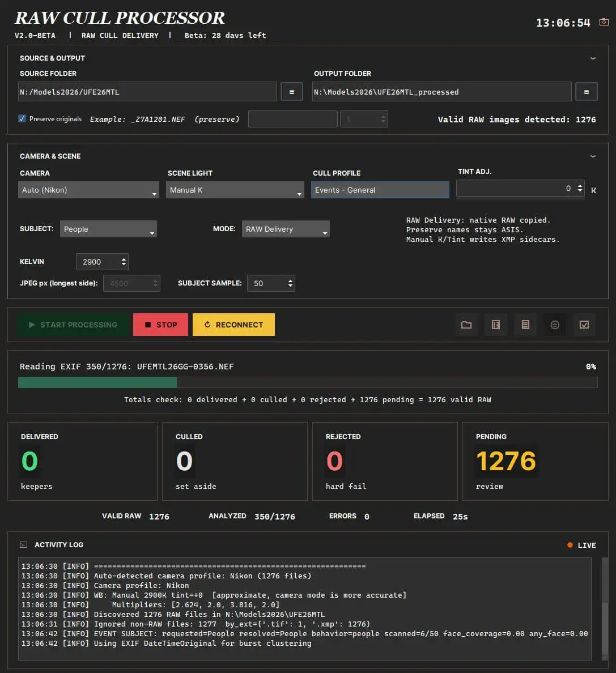Click 'Valid RAW images detected: 1276' text
616x673 pixels.
coord(517,120)
